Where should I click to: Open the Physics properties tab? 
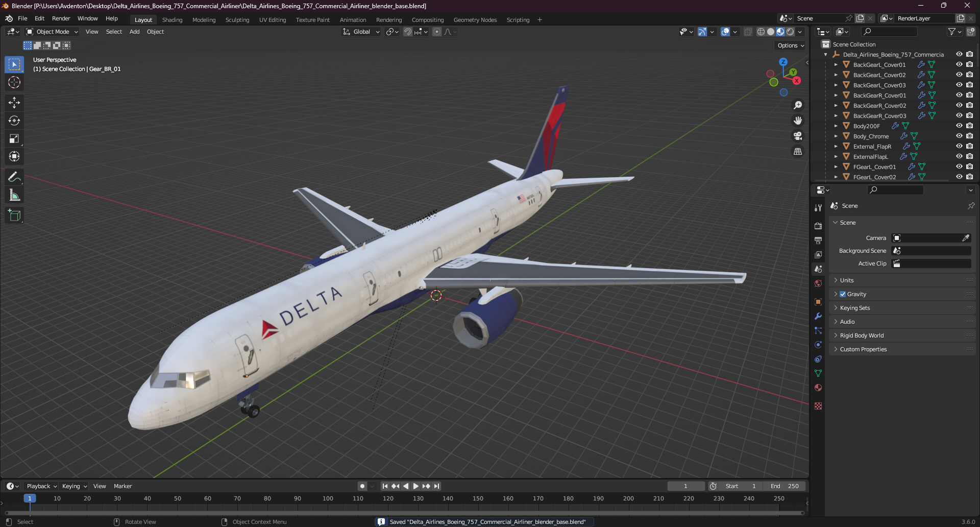pyautogui.click(x=818, y=345)
